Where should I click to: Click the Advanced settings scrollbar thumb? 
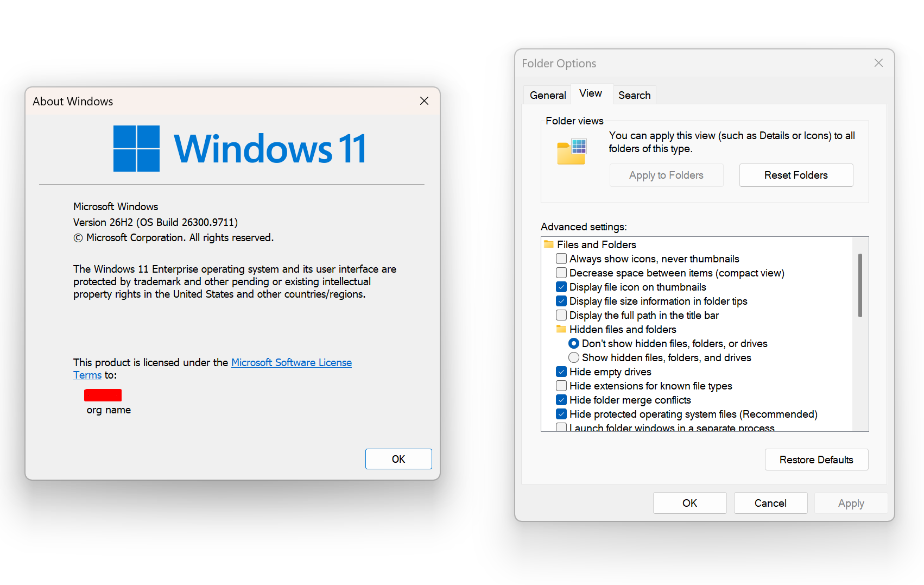pyautogui.click(x=860, y=285)
